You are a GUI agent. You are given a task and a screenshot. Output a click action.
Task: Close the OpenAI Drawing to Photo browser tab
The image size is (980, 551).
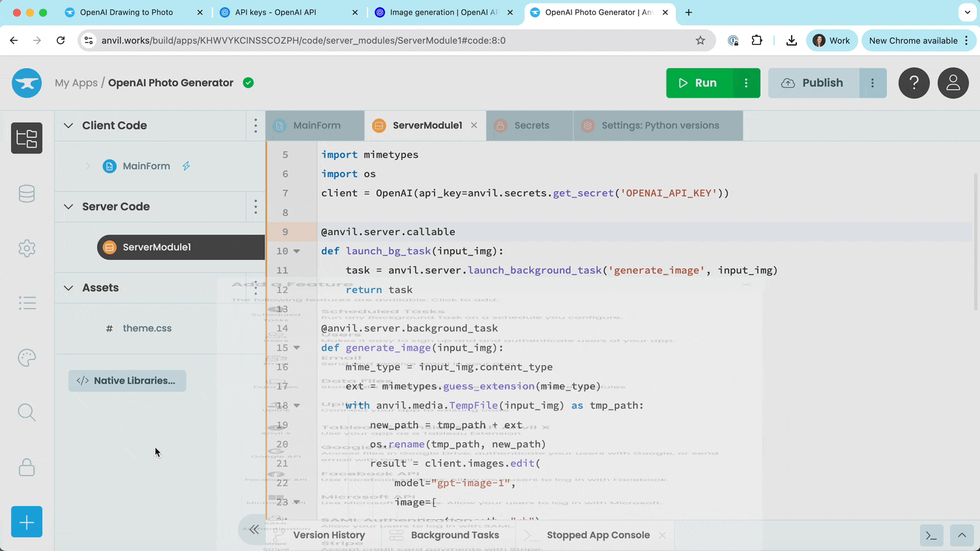tap(200, 12)
